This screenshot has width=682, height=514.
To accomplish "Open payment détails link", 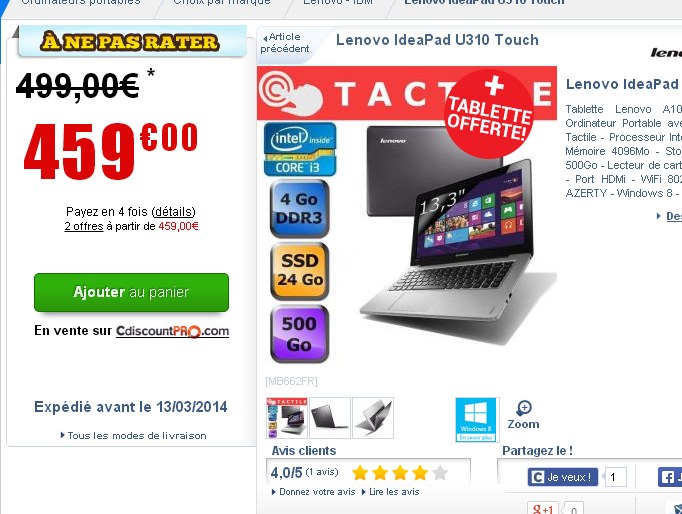I will click(x=174, y=212).
